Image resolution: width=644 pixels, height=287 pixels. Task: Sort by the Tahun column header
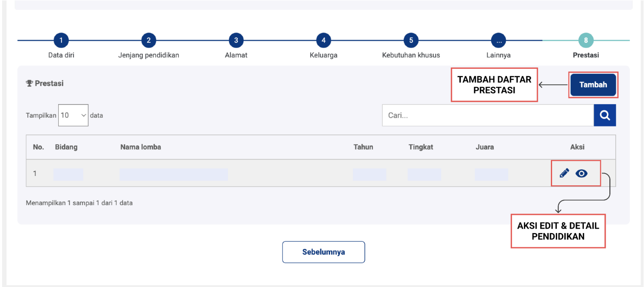point(363,147)
